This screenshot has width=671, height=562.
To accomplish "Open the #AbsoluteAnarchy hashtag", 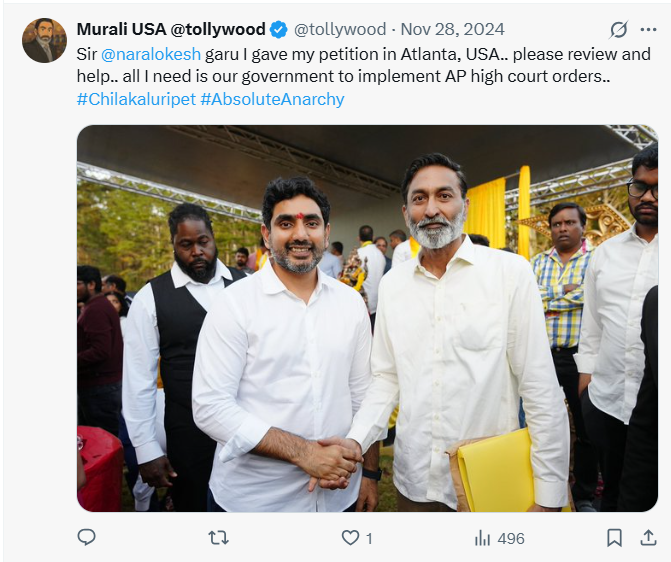I will tap(272, 99).
